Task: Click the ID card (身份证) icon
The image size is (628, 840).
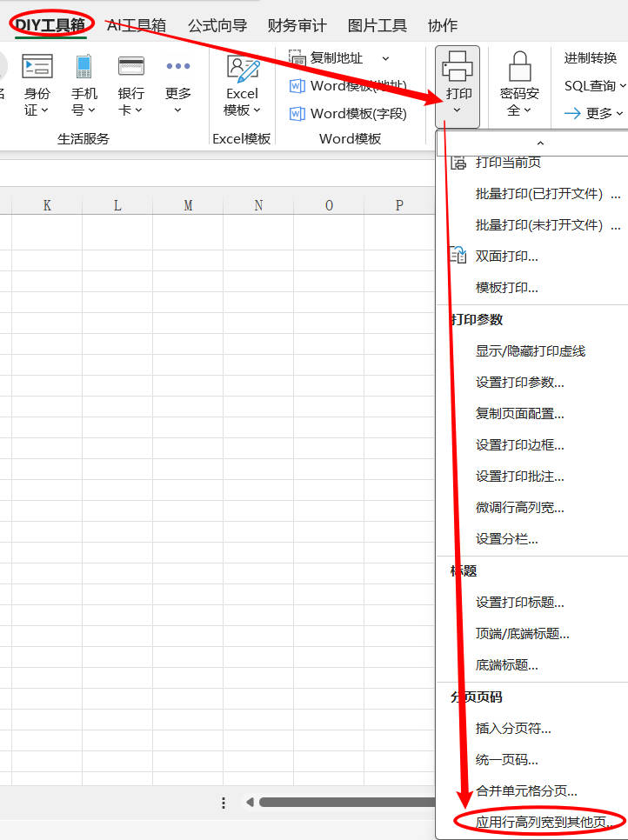Action: pyautogui.click(x=37, y=67)
